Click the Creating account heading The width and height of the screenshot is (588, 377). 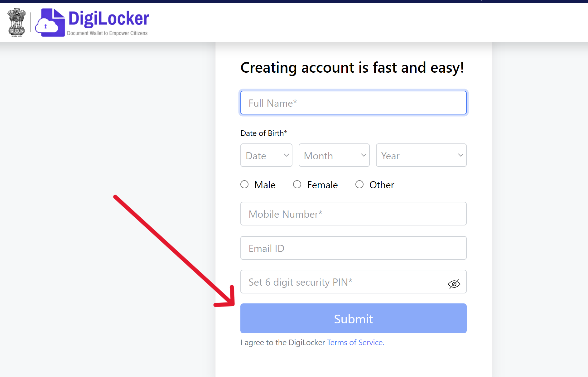point(352,67)
